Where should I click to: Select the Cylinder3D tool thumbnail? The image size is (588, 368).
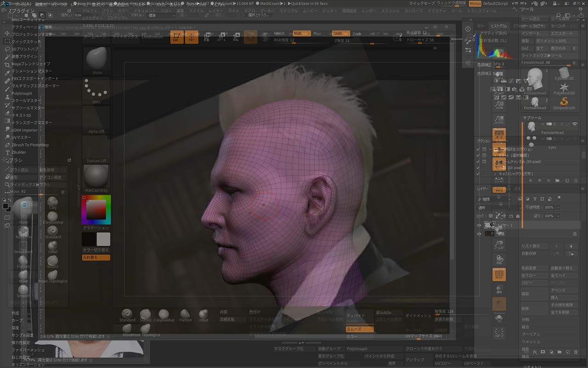(x=564, y=75)
